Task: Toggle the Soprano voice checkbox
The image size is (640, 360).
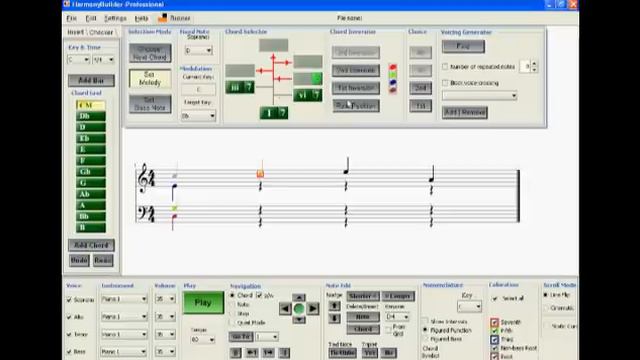Action: 69,300
